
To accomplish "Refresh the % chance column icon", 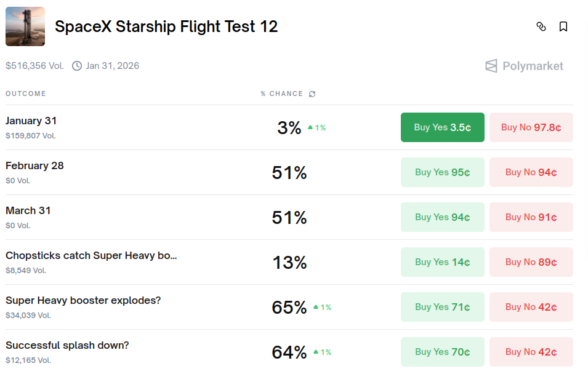I will [x=312, y=94].
